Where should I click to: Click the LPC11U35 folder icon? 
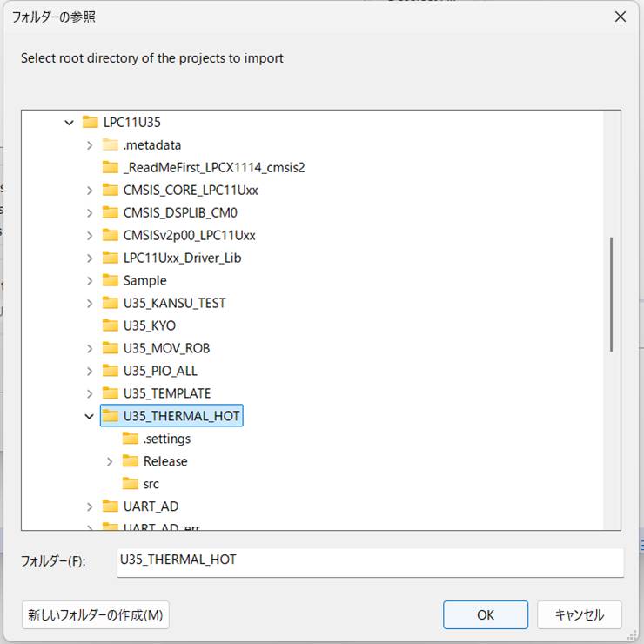pos(90,123)
